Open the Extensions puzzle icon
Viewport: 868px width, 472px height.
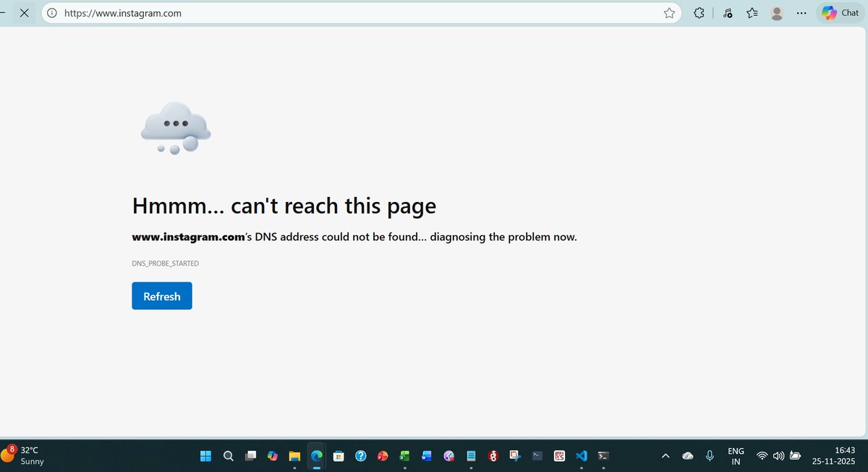pyautogui.click(x=699, y=13)
